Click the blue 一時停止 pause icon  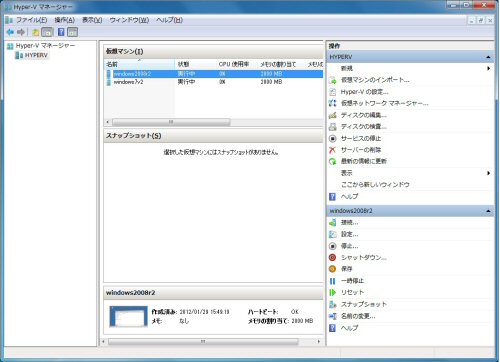coord(332,281)
